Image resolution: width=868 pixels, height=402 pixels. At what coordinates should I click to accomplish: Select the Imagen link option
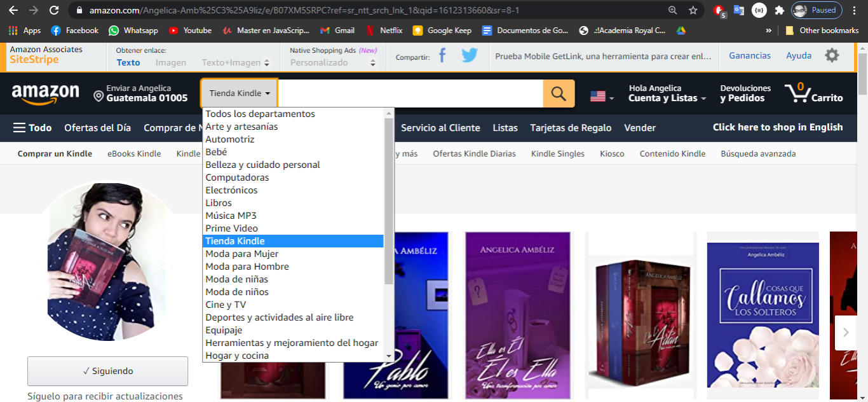coord(171,62)
